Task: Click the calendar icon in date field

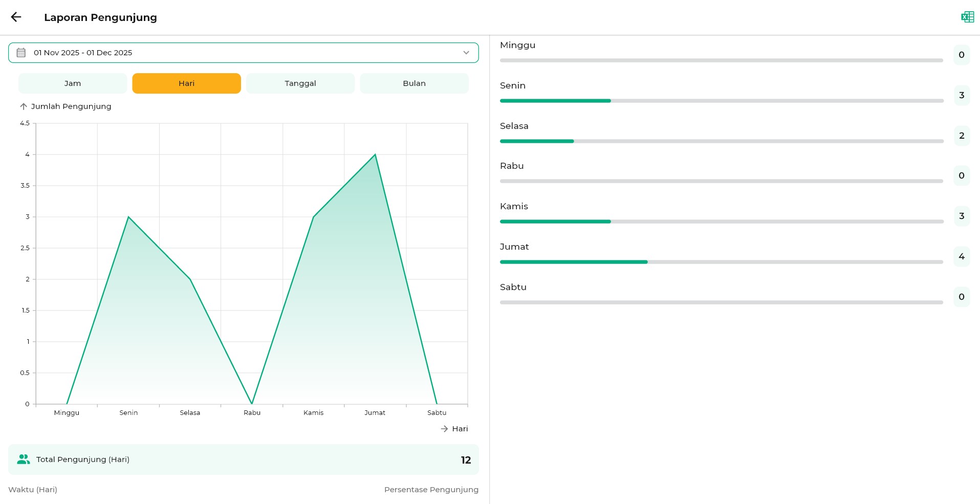Action: (21, 53)
